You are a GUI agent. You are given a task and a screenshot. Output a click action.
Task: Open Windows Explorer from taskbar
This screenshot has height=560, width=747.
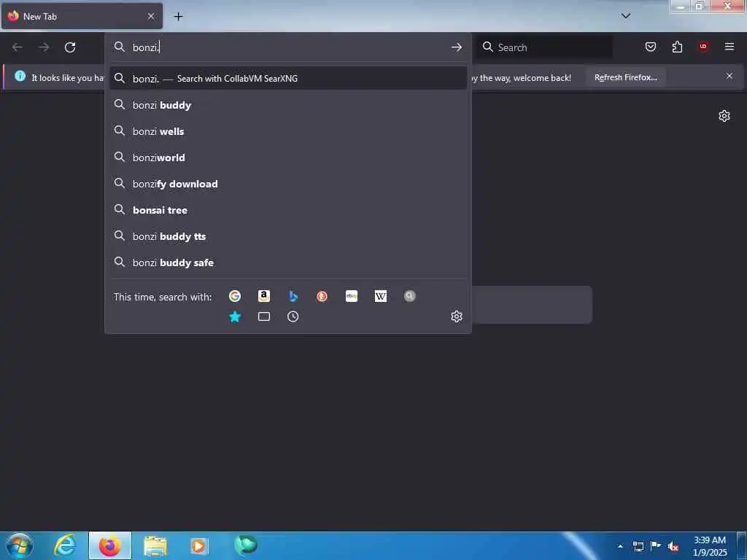pyautogui.click(x=155, y=545)
